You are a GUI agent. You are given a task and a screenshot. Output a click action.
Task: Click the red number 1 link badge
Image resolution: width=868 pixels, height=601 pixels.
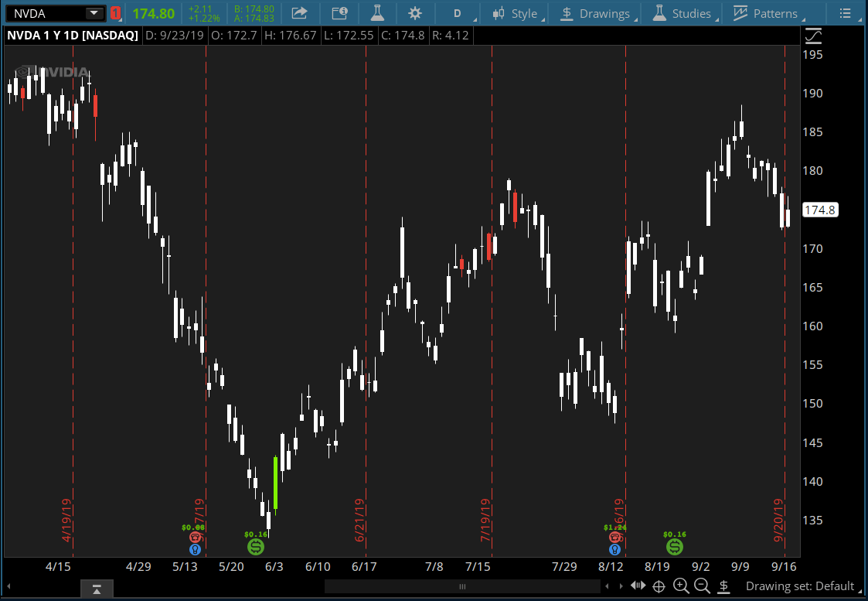pos(117,13)
